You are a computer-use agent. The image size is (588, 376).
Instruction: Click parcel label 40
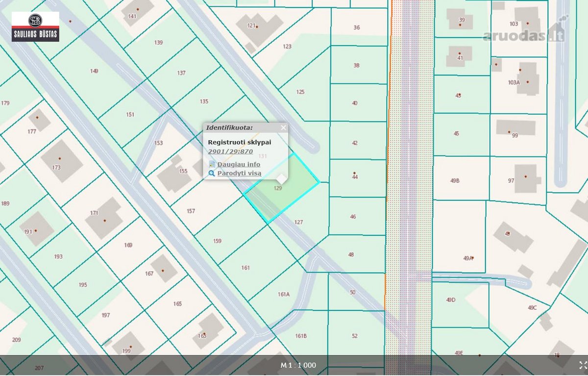pyautogui.click(x=355, y=103)
